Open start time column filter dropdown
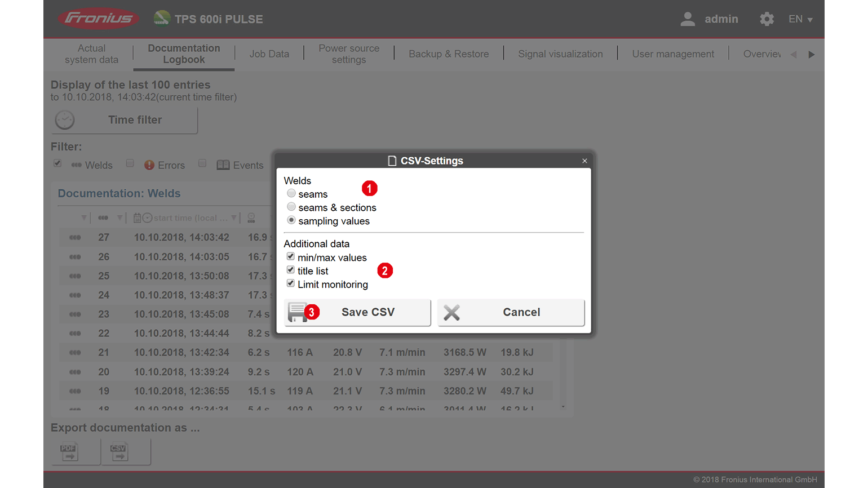The height and width of the screenshot is (488, 868). point(234,218)
